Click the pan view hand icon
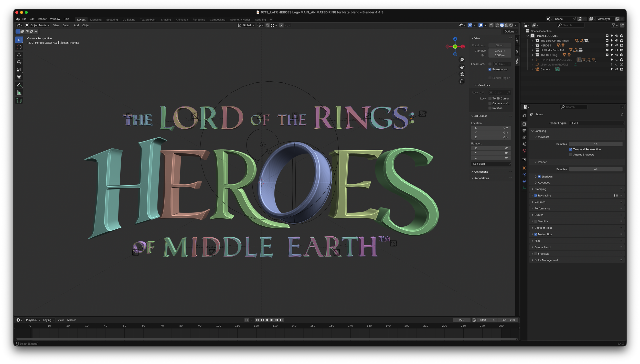 coord(462,67)
